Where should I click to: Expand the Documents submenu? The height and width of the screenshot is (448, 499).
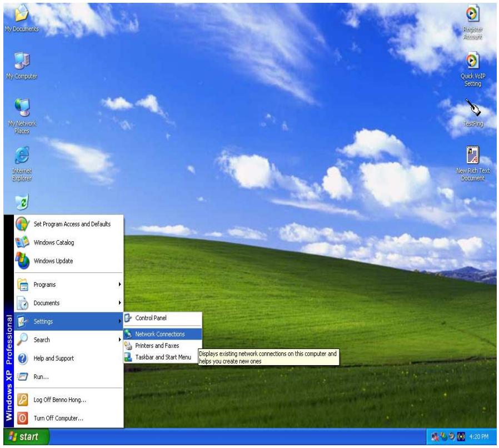coord(69,303)
